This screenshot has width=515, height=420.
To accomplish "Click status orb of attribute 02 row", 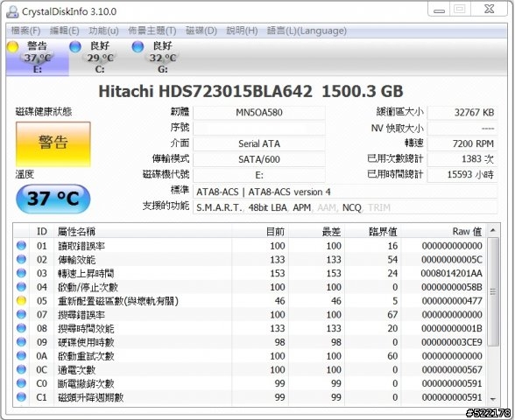I will tap(21, 259).
